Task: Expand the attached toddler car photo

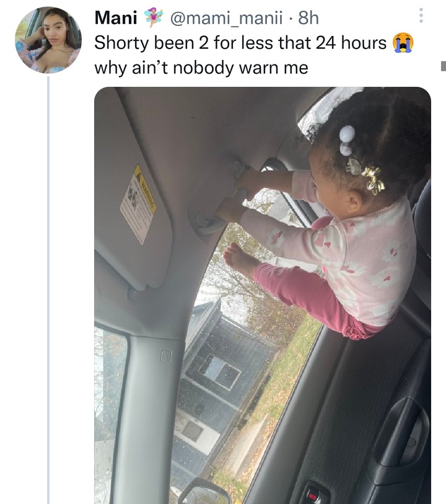Action: pos(263,295)
